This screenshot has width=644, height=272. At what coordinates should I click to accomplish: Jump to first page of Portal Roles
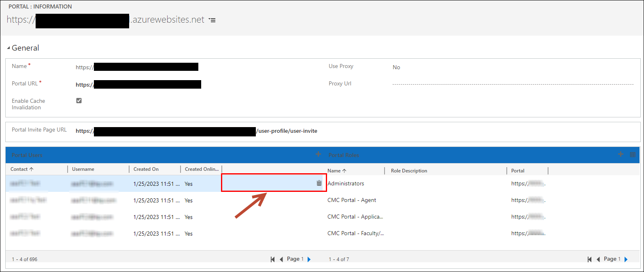(590, 259)
